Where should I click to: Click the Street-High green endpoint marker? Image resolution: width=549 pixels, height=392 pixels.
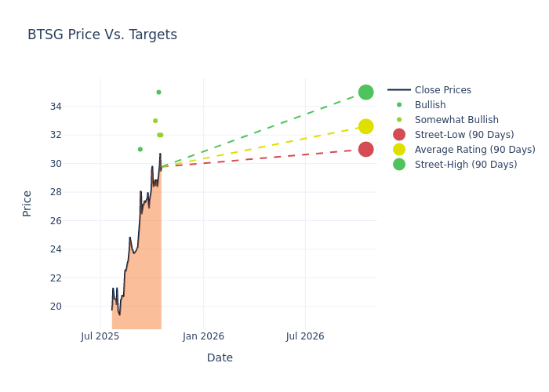tap(365, 92)
